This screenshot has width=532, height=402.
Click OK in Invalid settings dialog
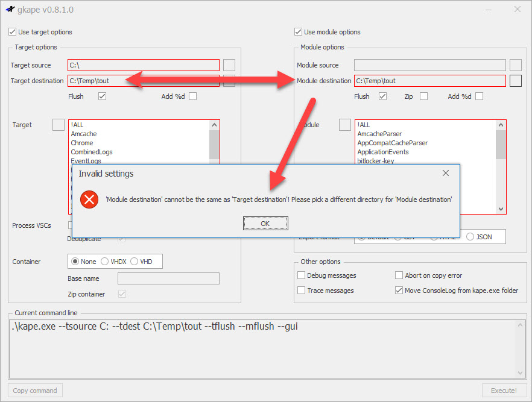tap(265, 224)
